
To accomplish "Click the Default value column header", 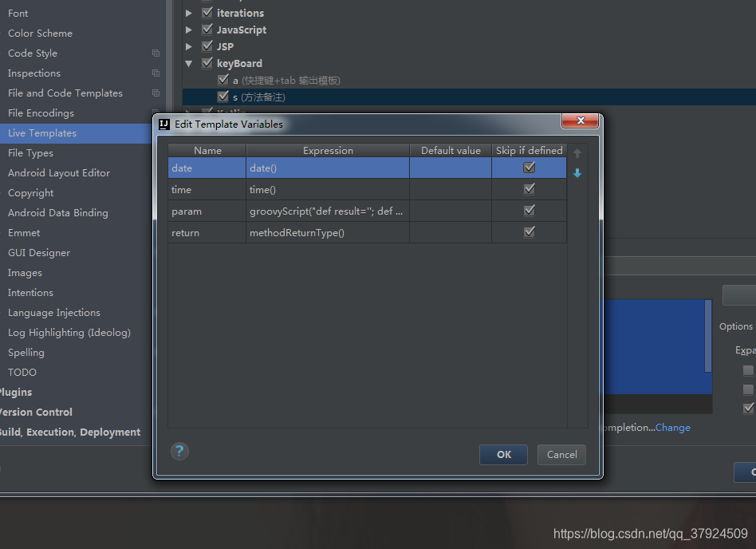I will [x=451, y=151].
